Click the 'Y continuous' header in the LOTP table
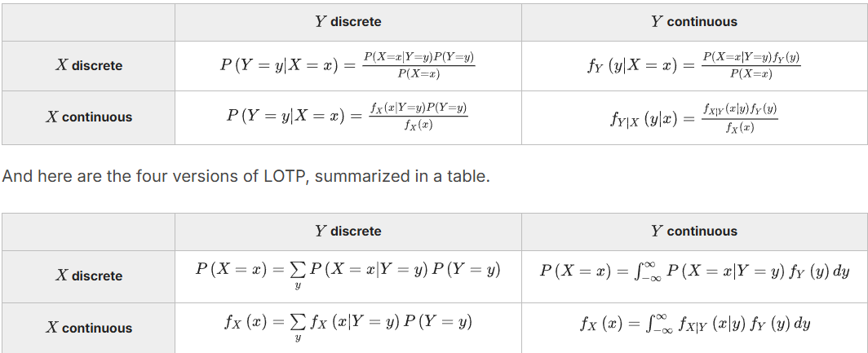Image resolution: width=868 pixels, height=353 pixels. coord(693,232)
